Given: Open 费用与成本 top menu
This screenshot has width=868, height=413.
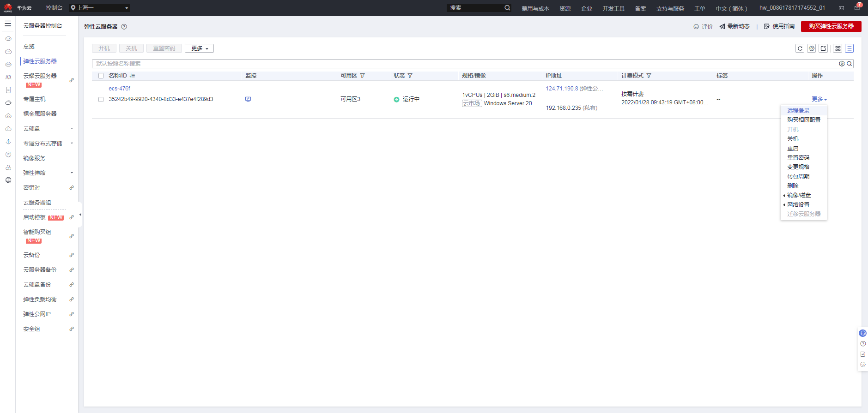Looking at the screenshot, I should 535,8.
